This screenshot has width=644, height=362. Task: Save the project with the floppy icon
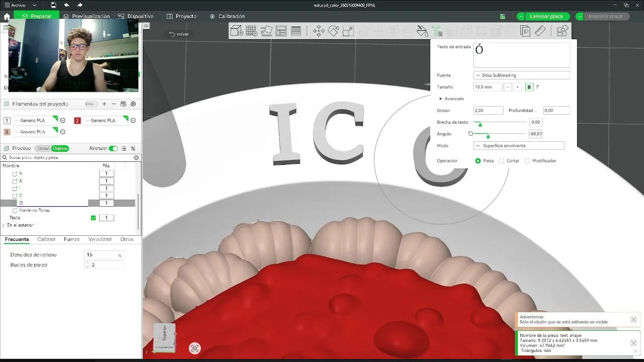53,5
